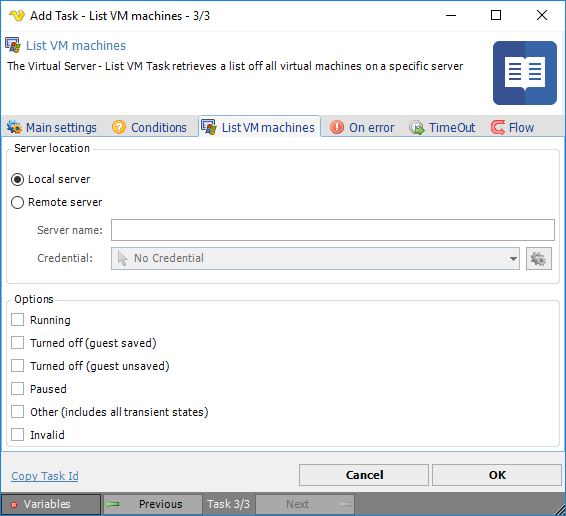Open credential settings gear button

point(539,259)
